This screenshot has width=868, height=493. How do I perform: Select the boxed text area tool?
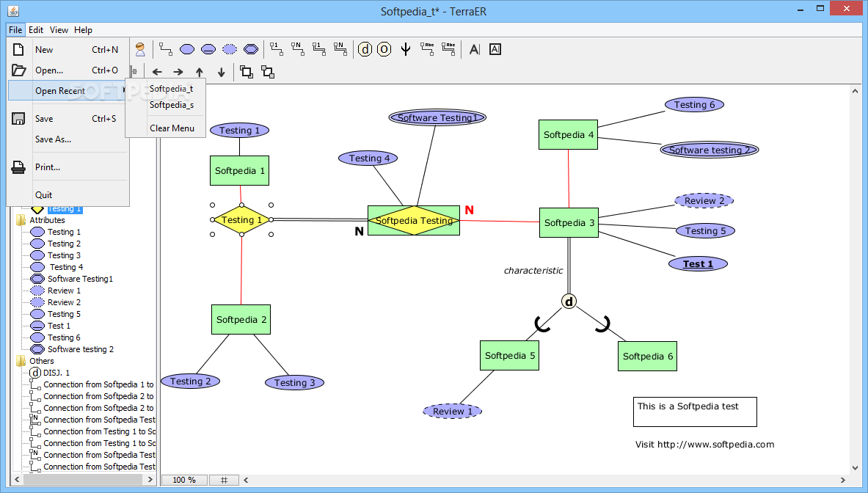click(495, 49)
